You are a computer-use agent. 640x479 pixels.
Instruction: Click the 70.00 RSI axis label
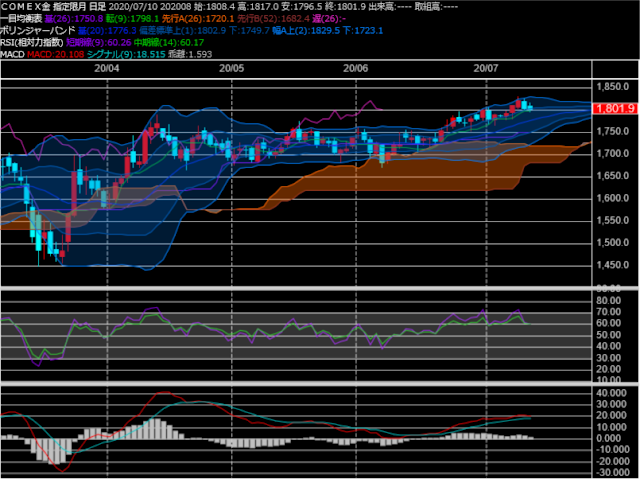coord(609,312)
